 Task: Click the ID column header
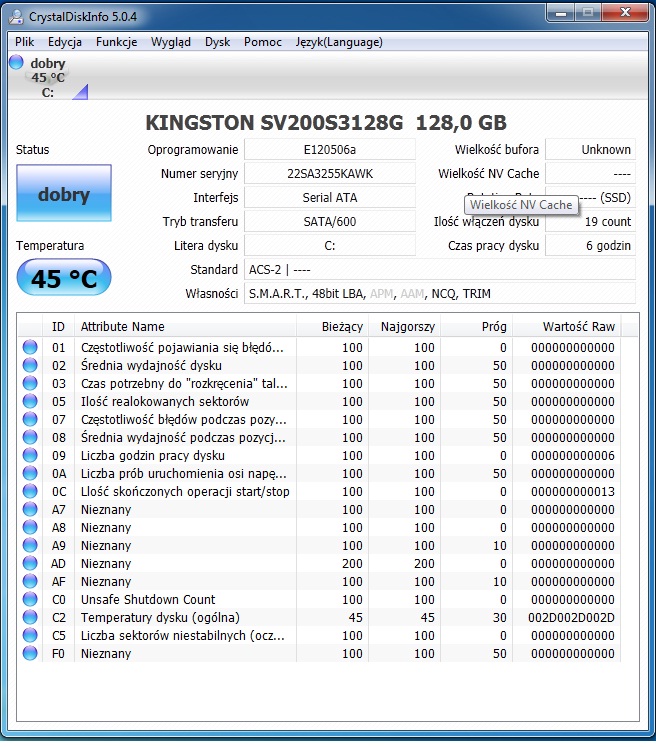point(58,326)
